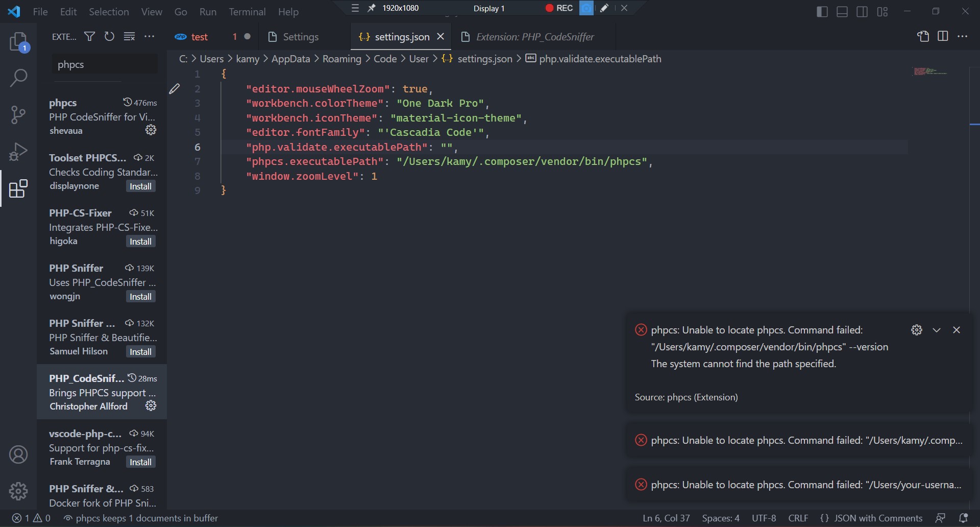Expand the /Users/kamy/.comp... error notification

[x=799, y=440]
